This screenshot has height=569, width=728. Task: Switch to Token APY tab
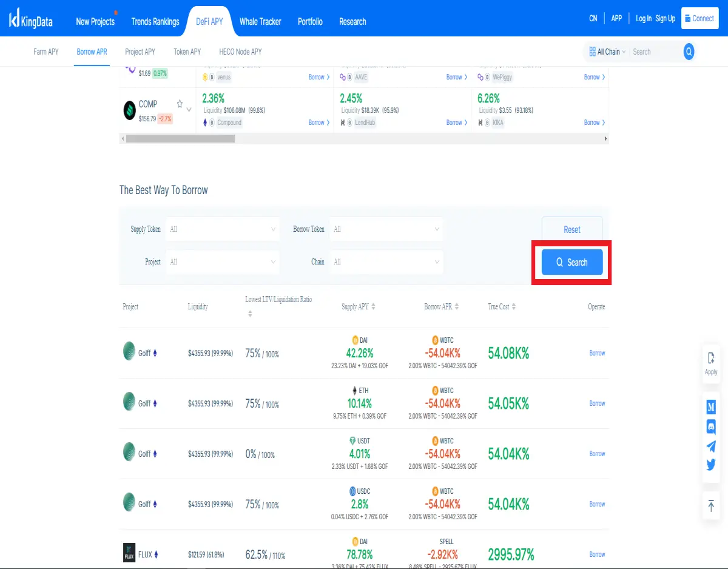(187, 52)
